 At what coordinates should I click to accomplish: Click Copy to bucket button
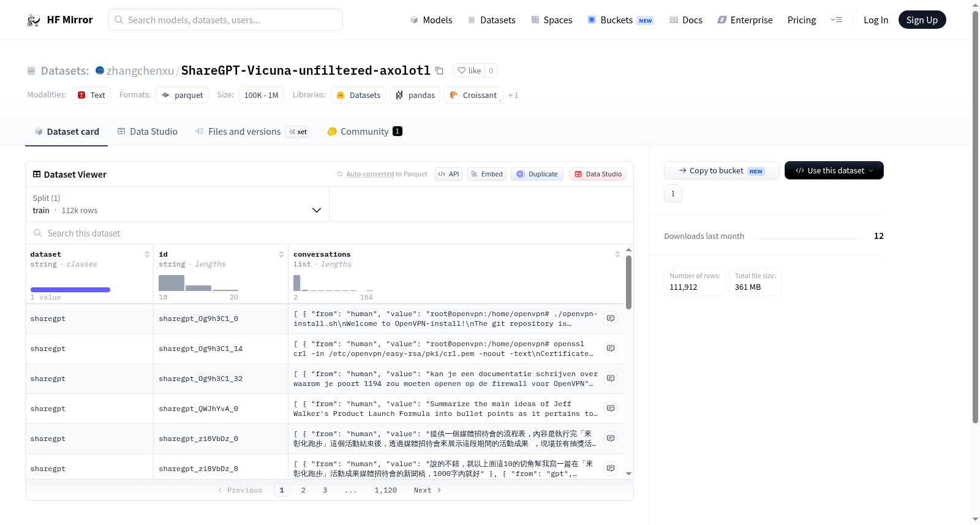[721, 170]
